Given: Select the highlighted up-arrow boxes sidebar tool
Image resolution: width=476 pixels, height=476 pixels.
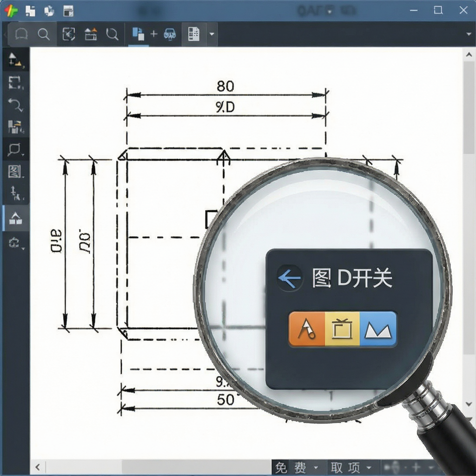Looking at the screenshot, I should [x=15, y=218].
